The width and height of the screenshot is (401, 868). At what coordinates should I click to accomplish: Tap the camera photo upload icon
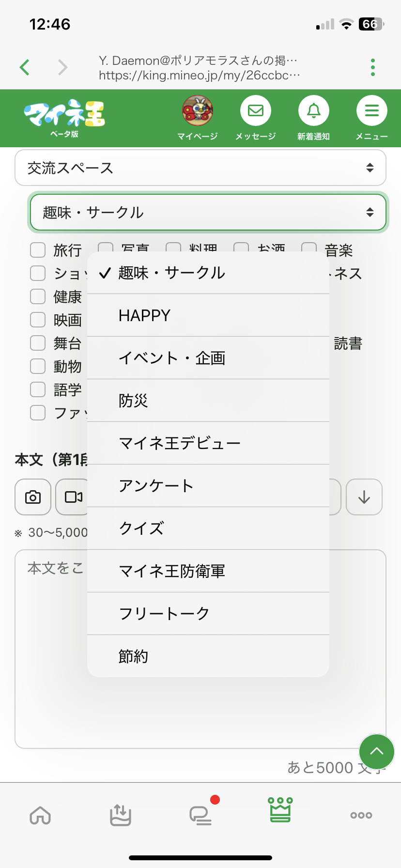click(33, 497)
